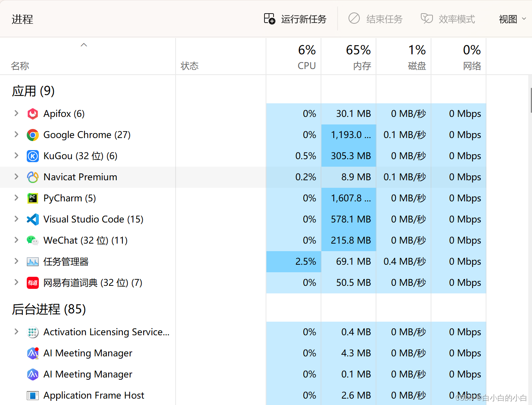Click the Apifox app icon
Screen dimensions: 532x405
point(33,114)
